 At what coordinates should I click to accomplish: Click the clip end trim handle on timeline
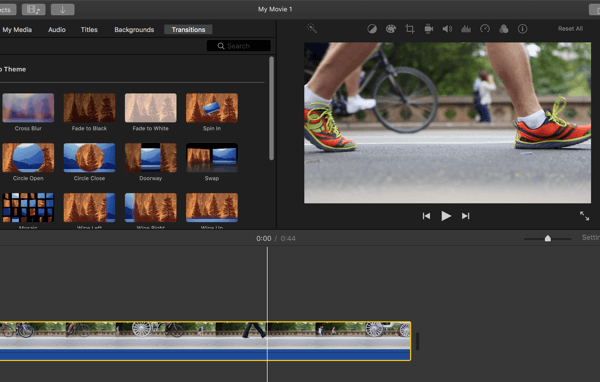click(x=417, y=341)
